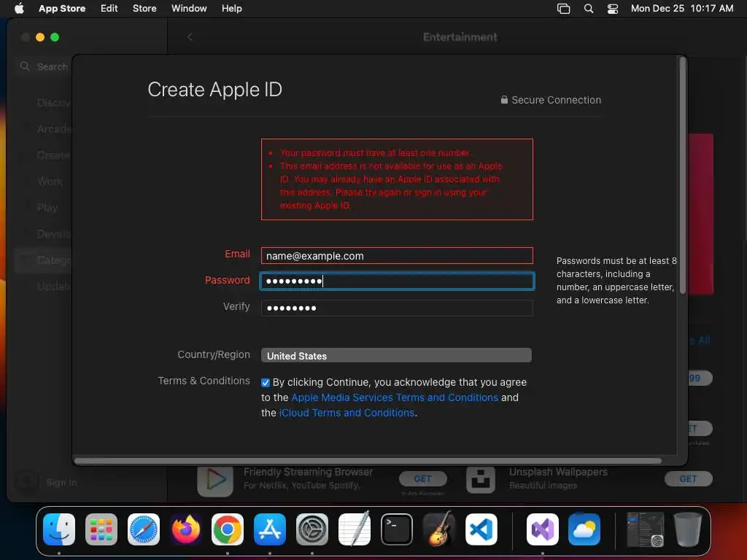Launch Visual Studio from the Dock
747x560 pixels.
[x=543, y=529]
